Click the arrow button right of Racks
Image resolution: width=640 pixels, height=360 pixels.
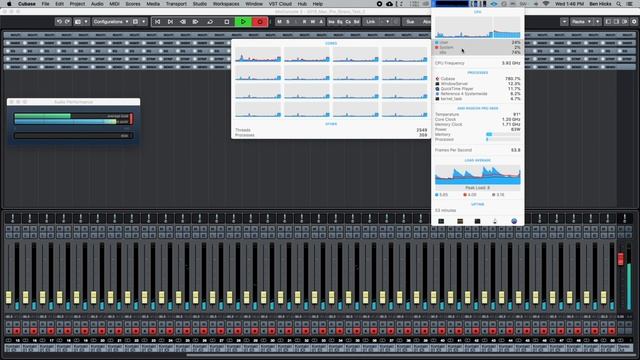point(598,22)
